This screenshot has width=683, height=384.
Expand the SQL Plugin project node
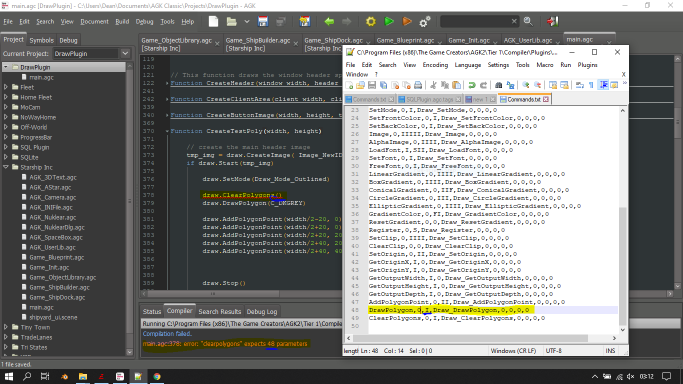6,147
